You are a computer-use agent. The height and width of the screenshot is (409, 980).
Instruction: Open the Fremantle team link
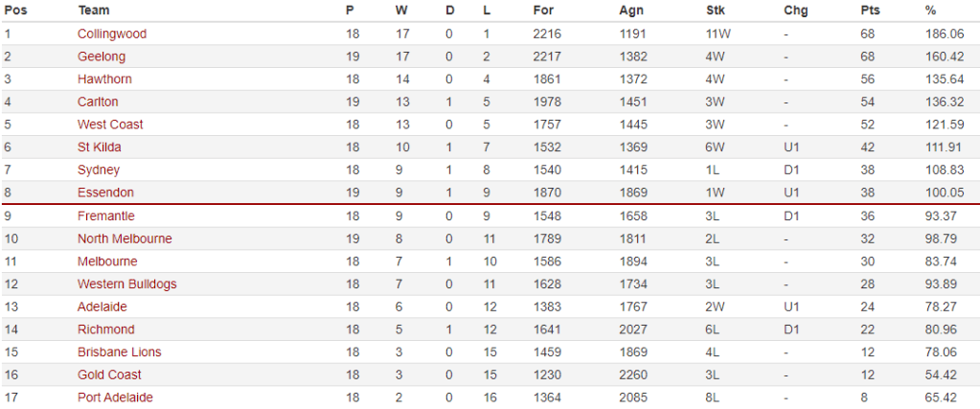[x=105, y=216]
